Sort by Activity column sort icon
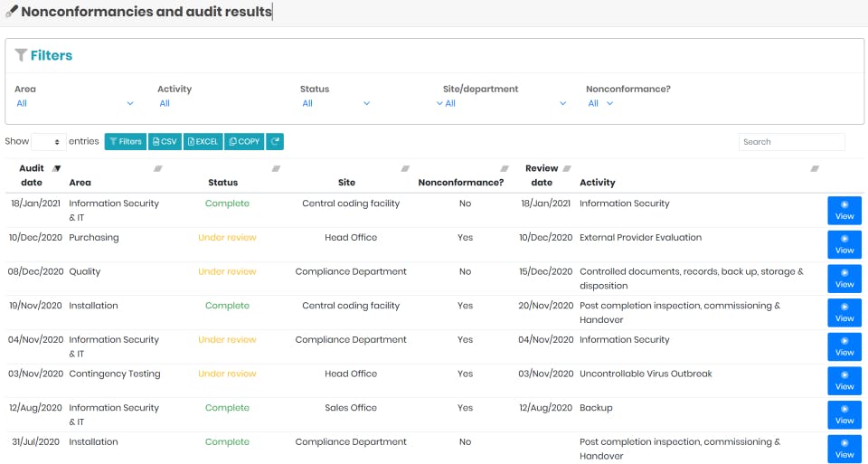 815,168
